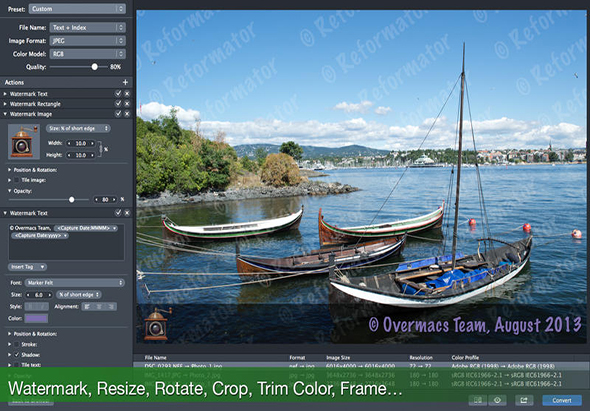The height and width of the screenshot is (411, 590).
Task: Open the Size: % of short edge dropdown
Action: (78, 128)
